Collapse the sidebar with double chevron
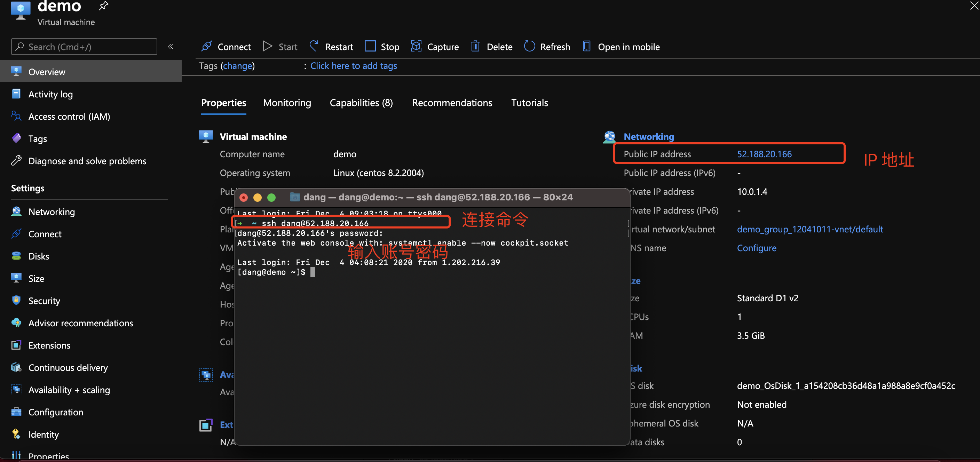Image resolution: width=980 pixels, height=462 pixels. click(171, 46)
